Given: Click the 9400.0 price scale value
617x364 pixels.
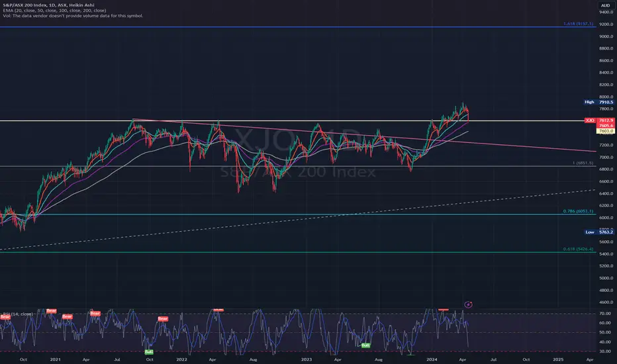Looking at the screenshot, I should click(606, 12).
